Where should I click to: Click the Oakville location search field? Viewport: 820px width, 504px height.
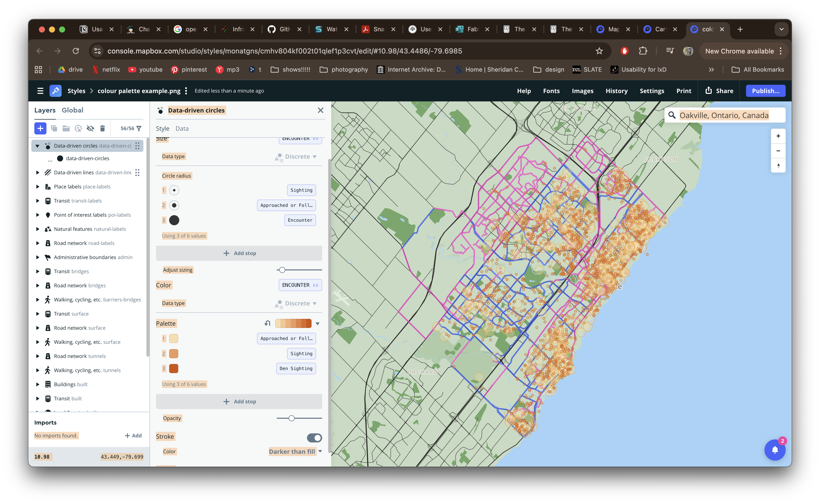coord(724,115)
